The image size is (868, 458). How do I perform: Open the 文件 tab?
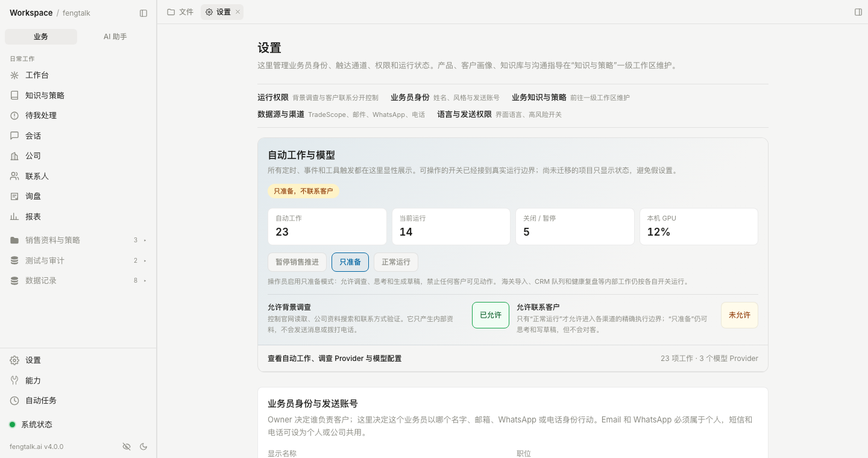[180, 12]
